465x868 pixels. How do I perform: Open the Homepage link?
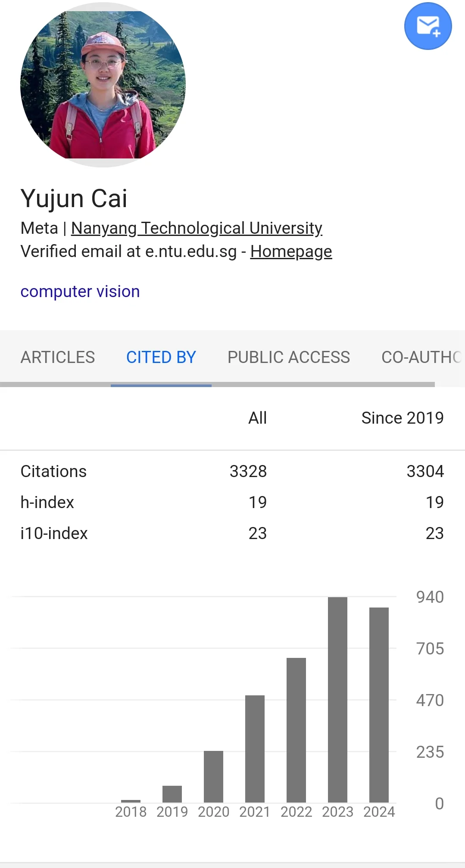pos(291,251)
